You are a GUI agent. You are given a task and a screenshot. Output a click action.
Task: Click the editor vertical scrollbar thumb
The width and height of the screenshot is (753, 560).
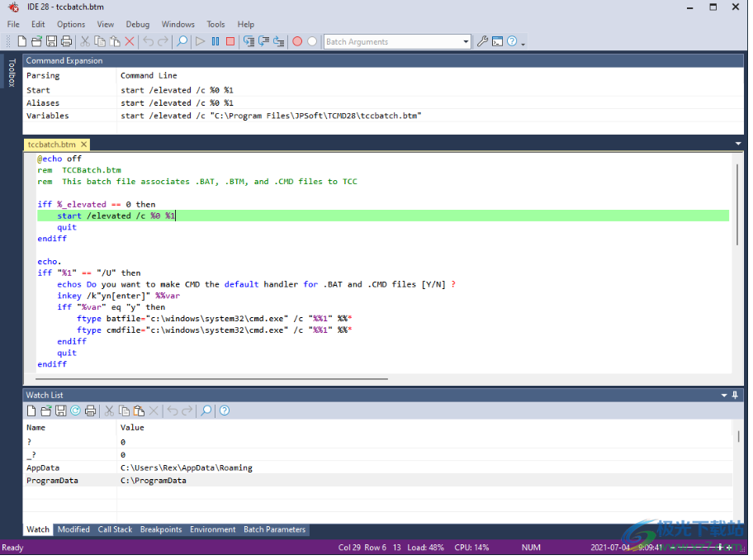coord(737,205)
